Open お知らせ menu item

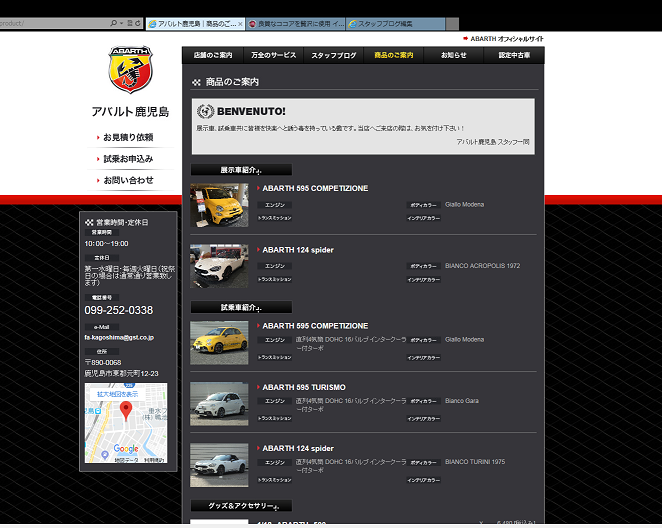coord(453,55)
